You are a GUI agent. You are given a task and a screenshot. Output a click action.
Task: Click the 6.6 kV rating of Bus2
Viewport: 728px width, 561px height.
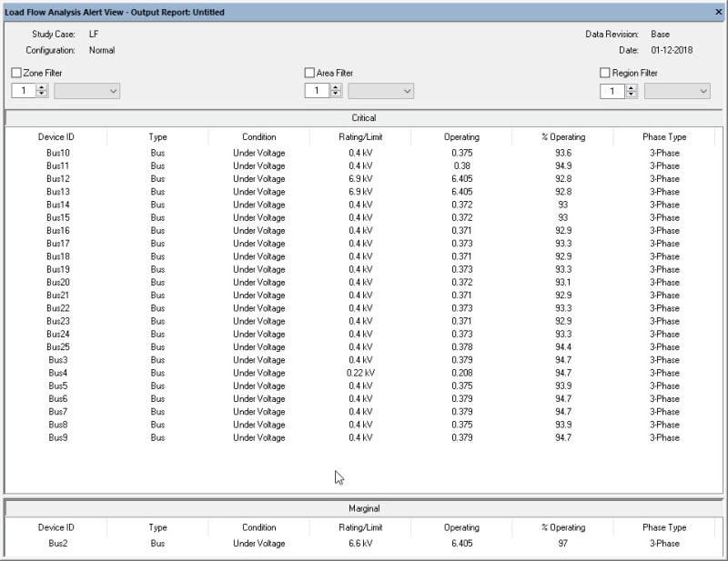[360, 544]
